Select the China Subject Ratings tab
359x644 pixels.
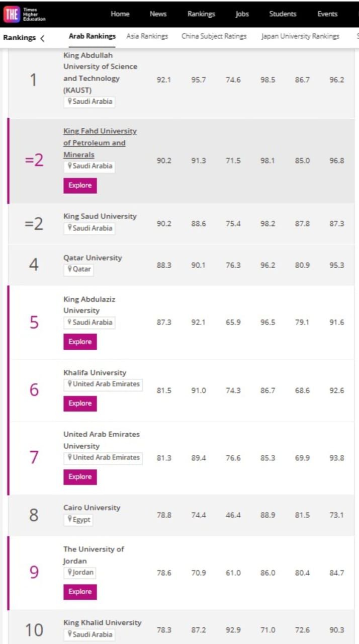pos(214,36)
